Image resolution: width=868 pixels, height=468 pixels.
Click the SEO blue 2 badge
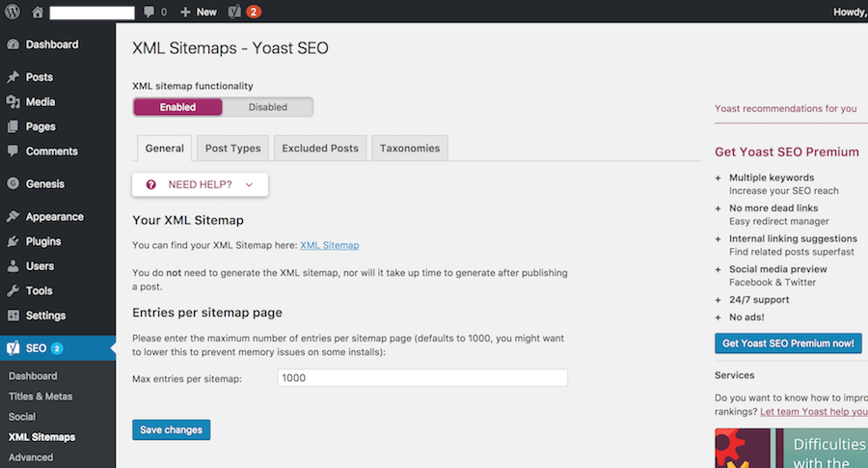[57, 348]
